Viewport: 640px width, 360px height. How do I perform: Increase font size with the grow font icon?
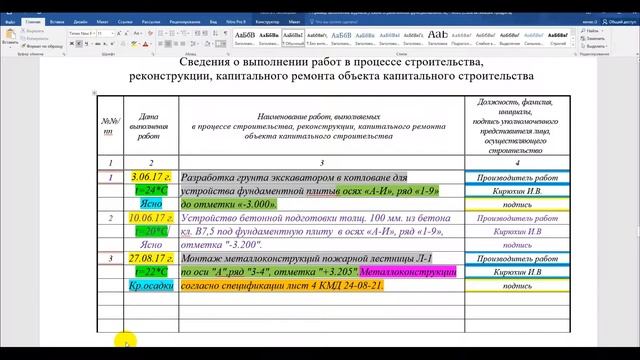click(119, 33)
